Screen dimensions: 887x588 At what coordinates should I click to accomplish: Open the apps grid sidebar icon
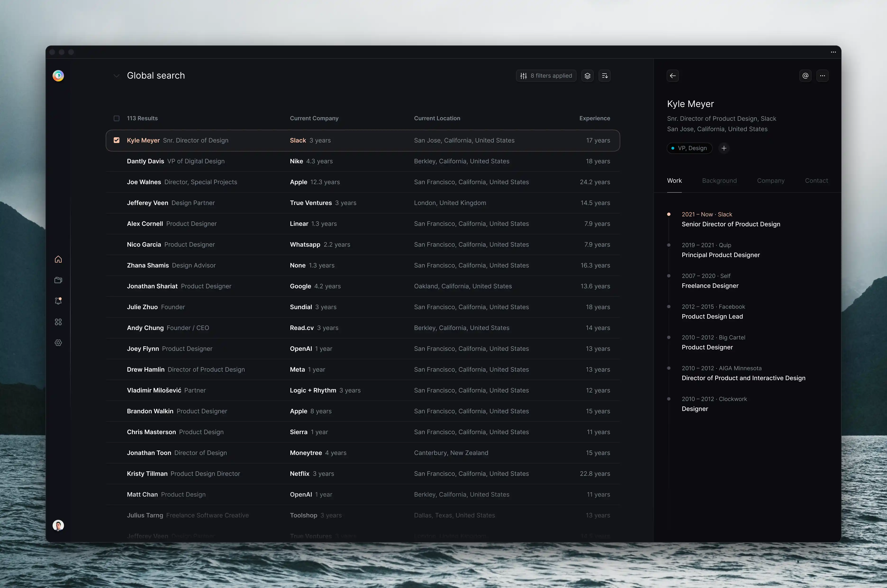pos(58,322)
